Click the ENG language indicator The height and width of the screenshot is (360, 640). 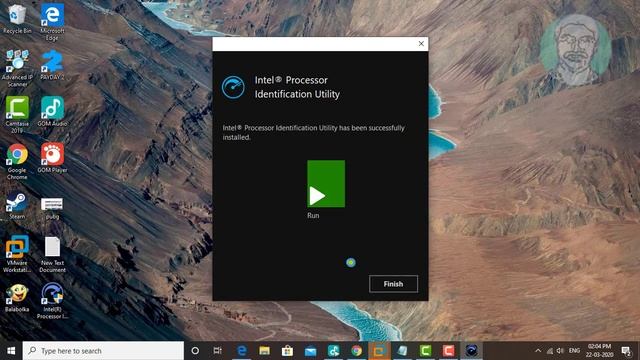tap(574, 351)
